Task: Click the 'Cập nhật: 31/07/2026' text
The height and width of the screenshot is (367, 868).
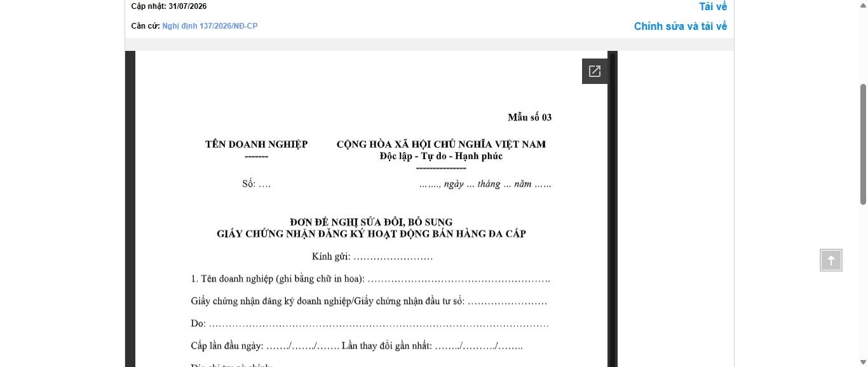Action: (x=169, y=6)
